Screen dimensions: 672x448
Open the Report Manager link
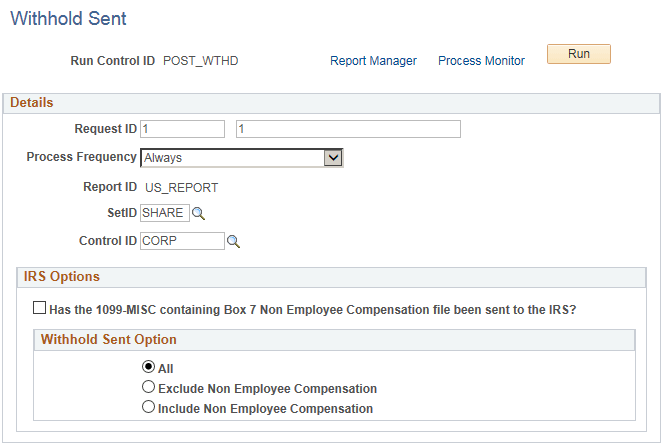(x=373, y=61)
